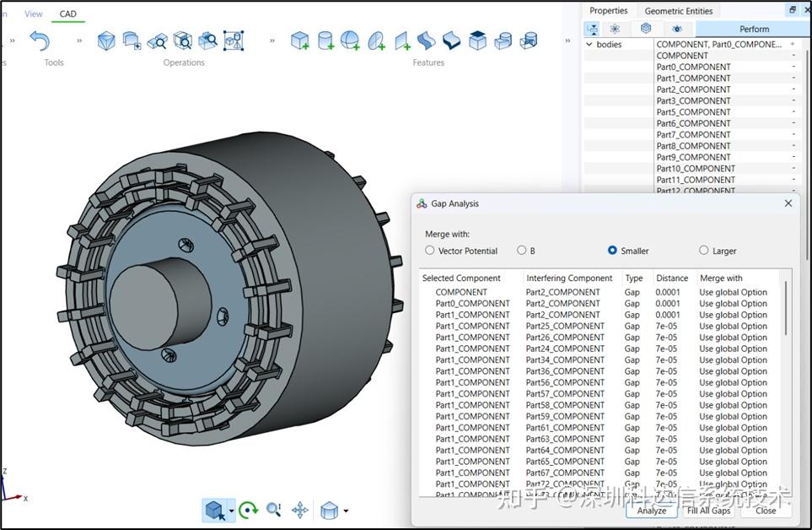Open the view shape dropdown arrow
Viewport: 812px width, 530px height.
pyautogui.click(x=346, y=511)
